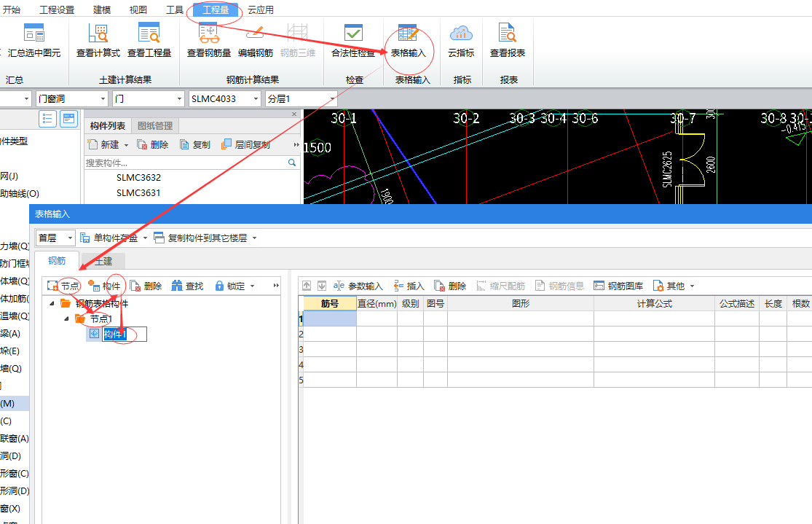Create a new component with 新建
812x524 pixels.
[103, 144]
